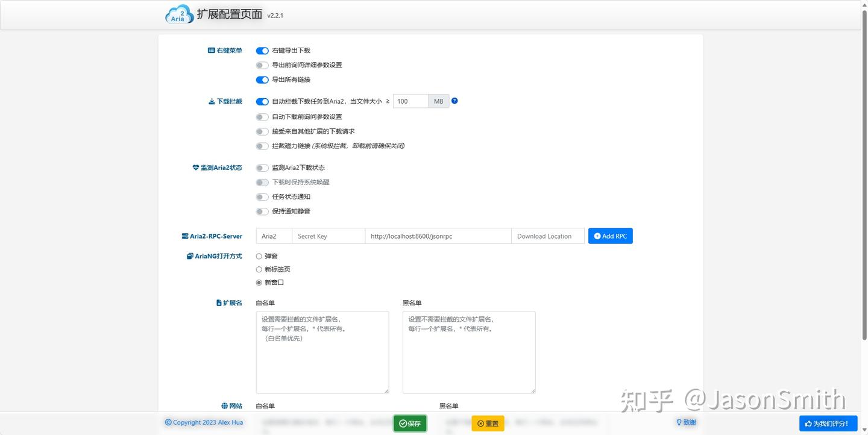Disable the 右键导出下载 toggle

[262, 51]
